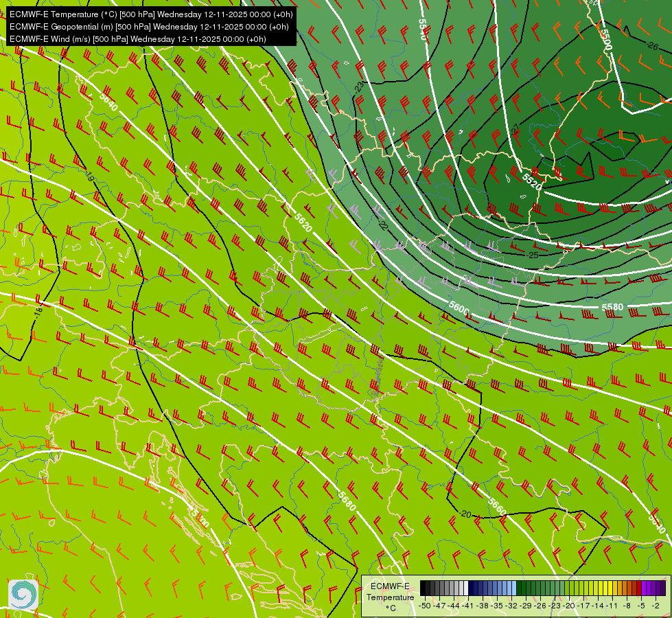The width and height of the screenshot is (672, 618).
Task: Click the -20 tick label in the legend
Action: (x=569, y=606)
